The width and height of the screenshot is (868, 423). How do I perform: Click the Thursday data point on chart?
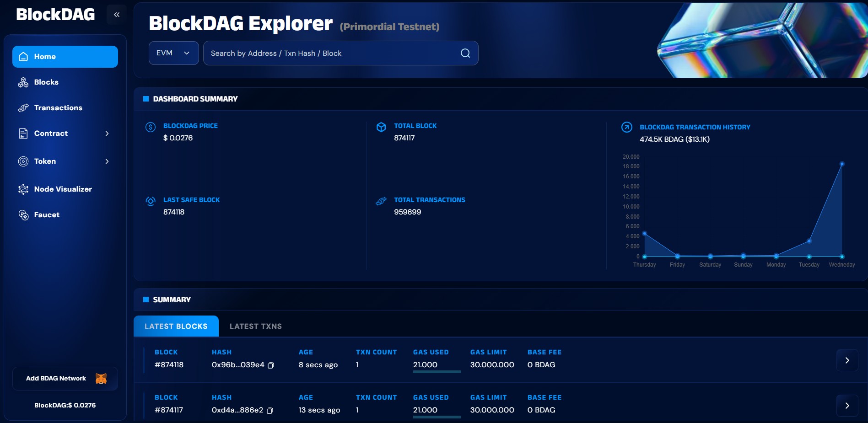coord(645,234)
